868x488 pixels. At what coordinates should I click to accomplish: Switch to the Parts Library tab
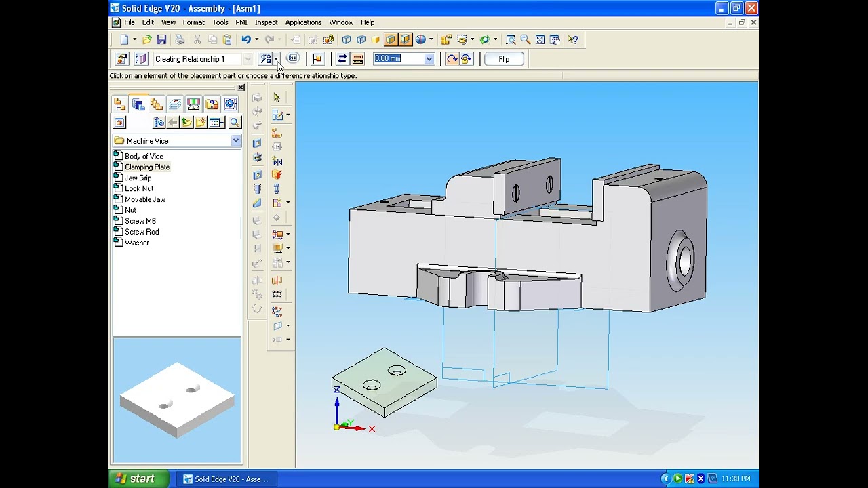pyautogui.click(x=138, y=104)
